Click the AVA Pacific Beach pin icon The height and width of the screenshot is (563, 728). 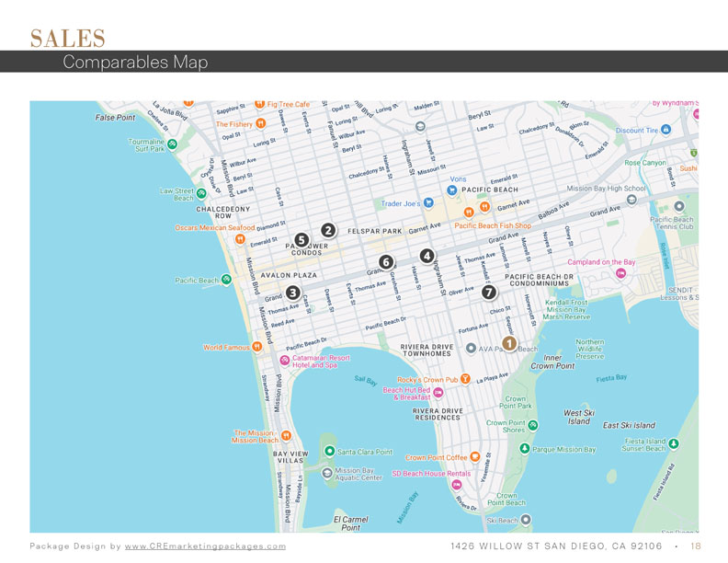471,348
